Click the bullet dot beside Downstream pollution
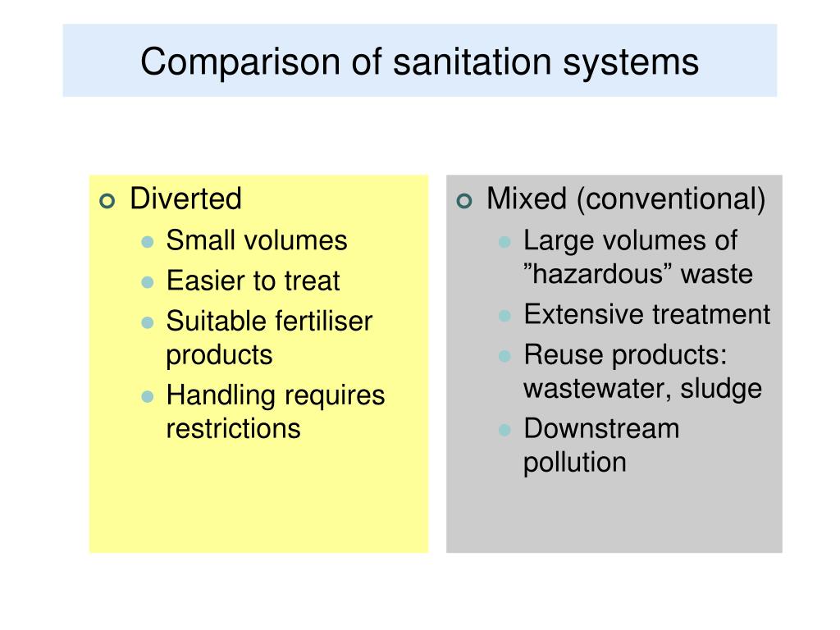Viewport: 840px width, 630px height. (504, 430)
